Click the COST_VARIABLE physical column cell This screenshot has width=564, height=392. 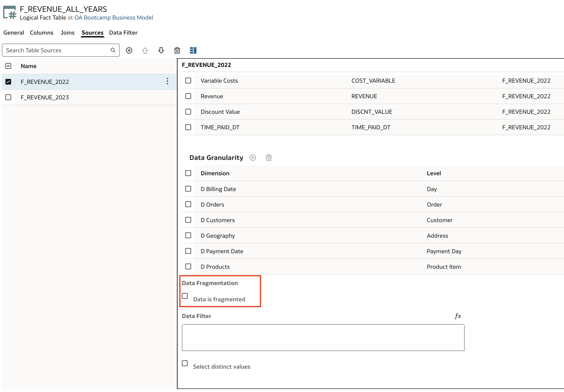point(373,81)
